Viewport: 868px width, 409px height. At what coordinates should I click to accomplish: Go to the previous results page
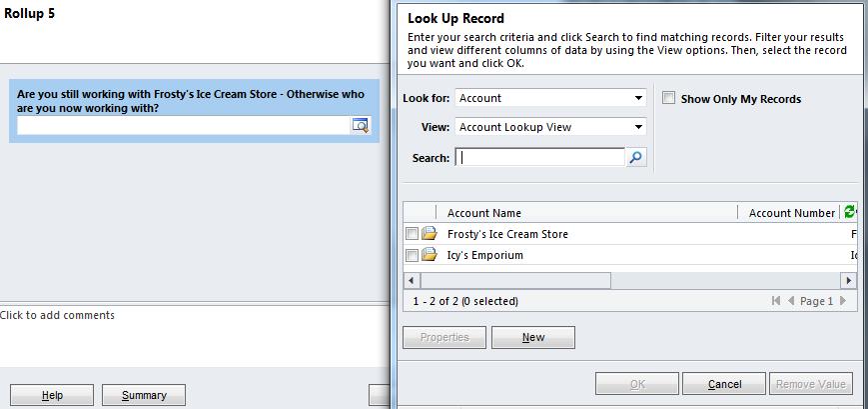point(791,301)
